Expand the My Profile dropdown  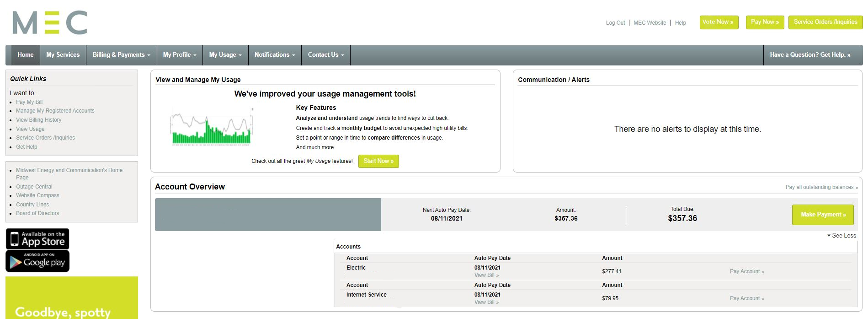(x=180, y=55)
